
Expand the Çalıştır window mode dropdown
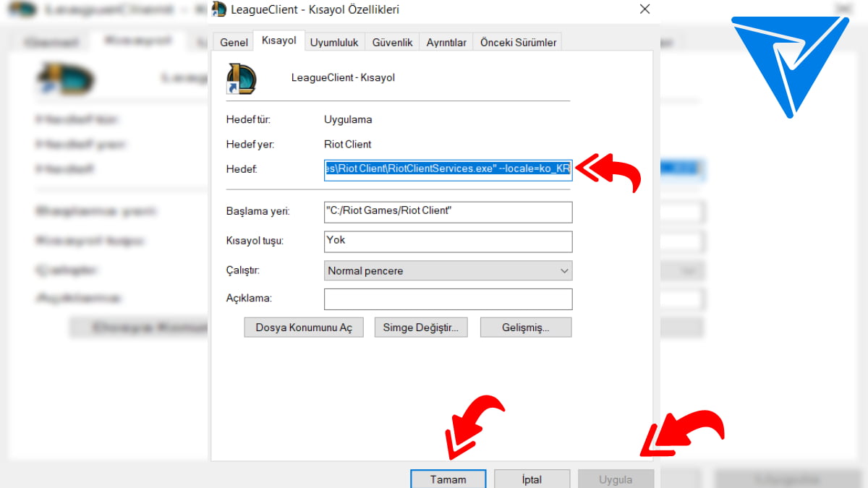tap(448, 270)
